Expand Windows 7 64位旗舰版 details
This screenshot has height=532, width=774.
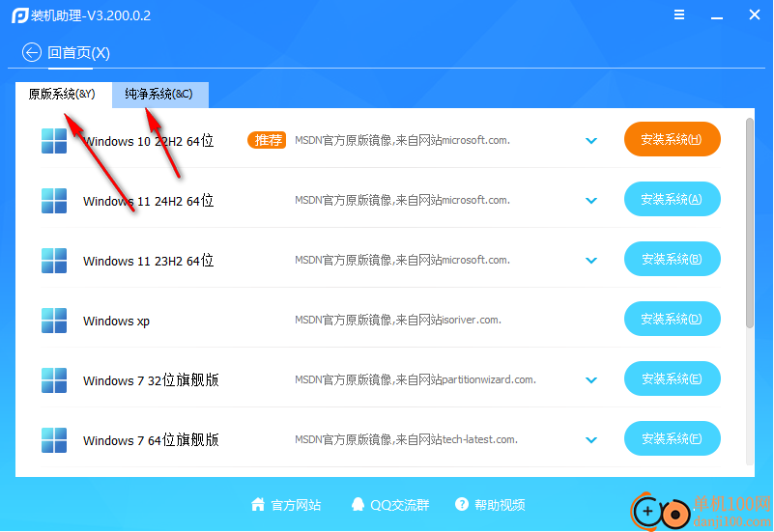[x=591, y=440]
